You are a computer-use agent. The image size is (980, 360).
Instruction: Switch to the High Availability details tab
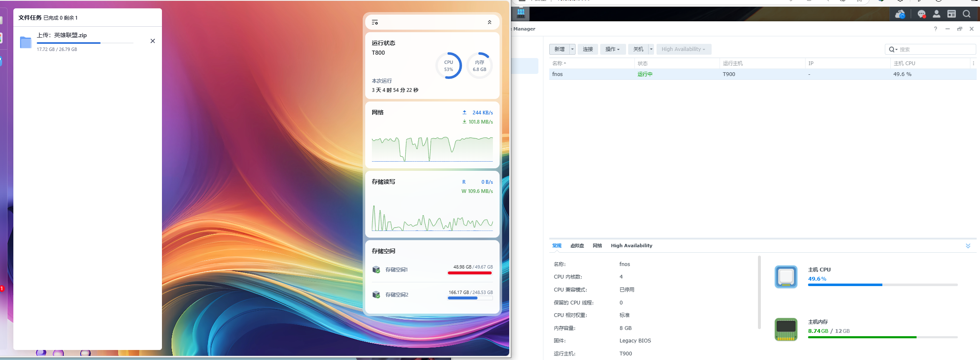coord(631,246)
